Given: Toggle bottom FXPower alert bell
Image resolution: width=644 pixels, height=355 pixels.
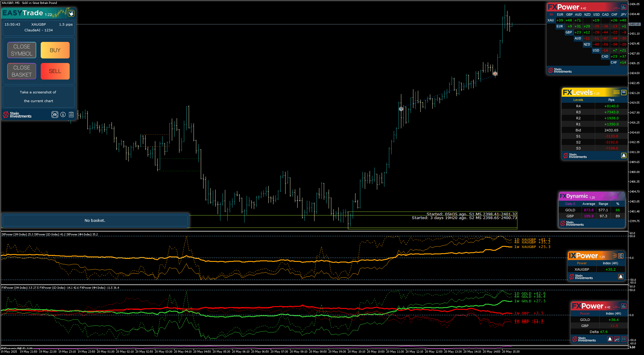Looking at the screenshot, I should (610, 339).
